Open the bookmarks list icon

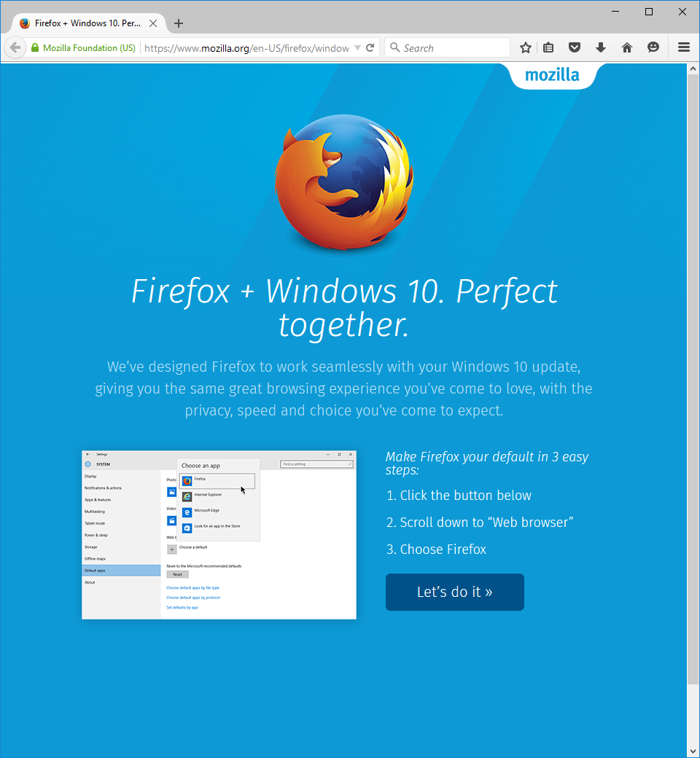click(548, 47)
